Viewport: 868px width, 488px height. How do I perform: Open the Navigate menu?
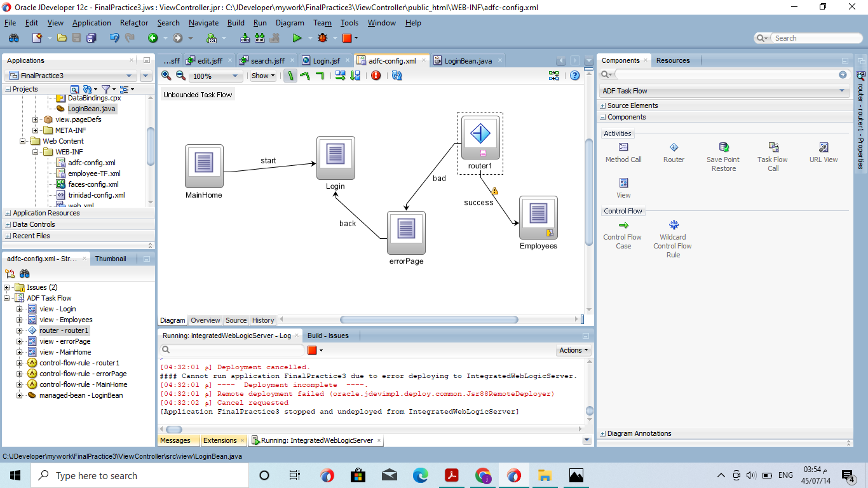click(203, 23)
